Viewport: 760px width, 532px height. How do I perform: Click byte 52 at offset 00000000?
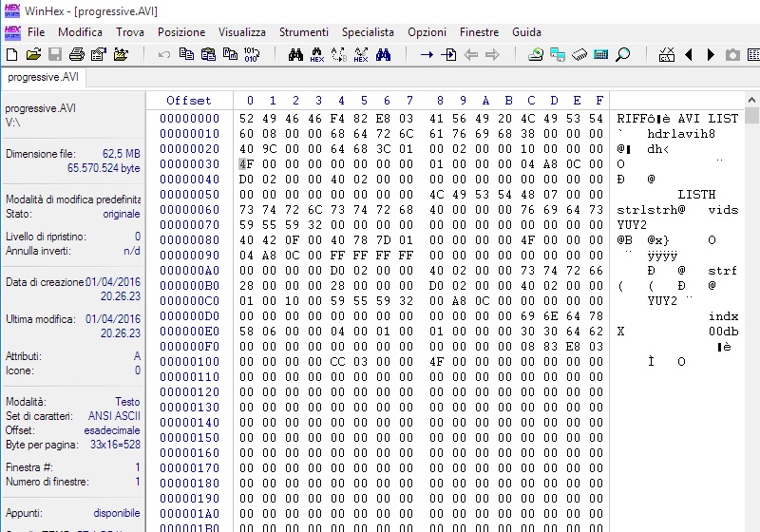tap(246, 118)
